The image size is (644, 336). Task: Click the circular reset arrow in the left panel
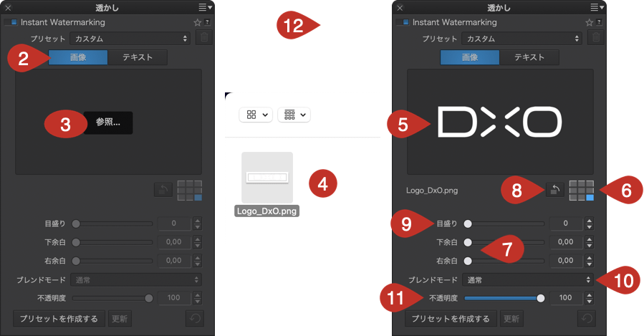point(195,318)
